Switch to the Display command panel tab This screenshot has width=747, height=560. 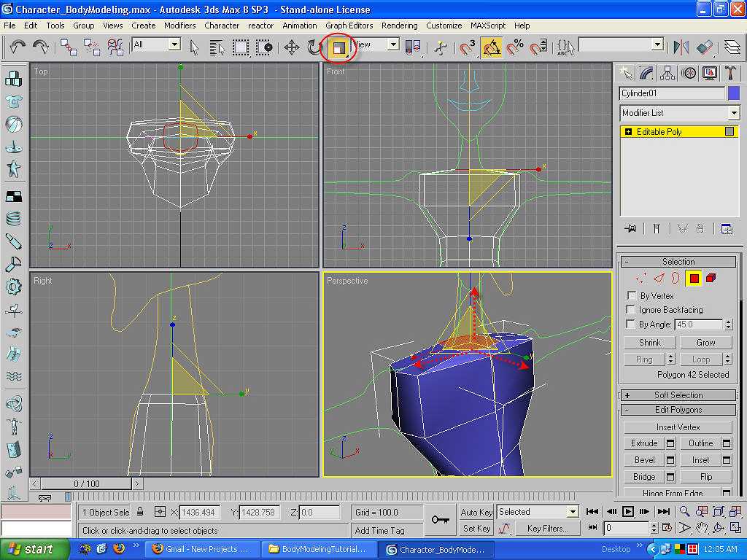710,73
